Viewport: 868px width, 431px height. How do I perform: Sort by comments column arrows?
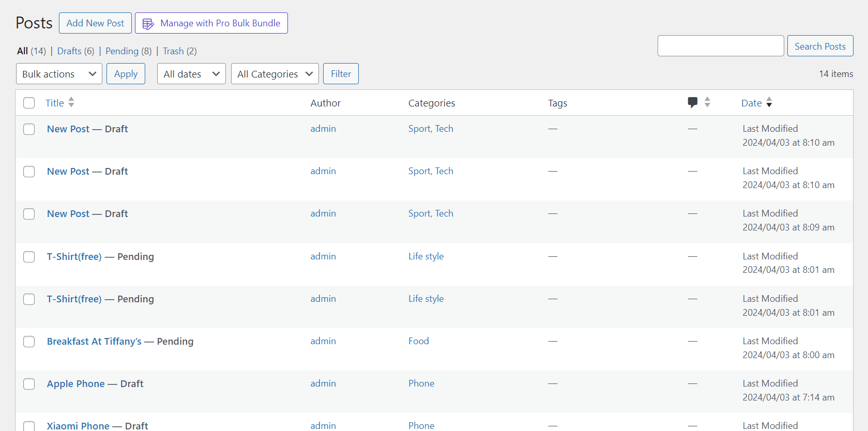coord(707,102)
